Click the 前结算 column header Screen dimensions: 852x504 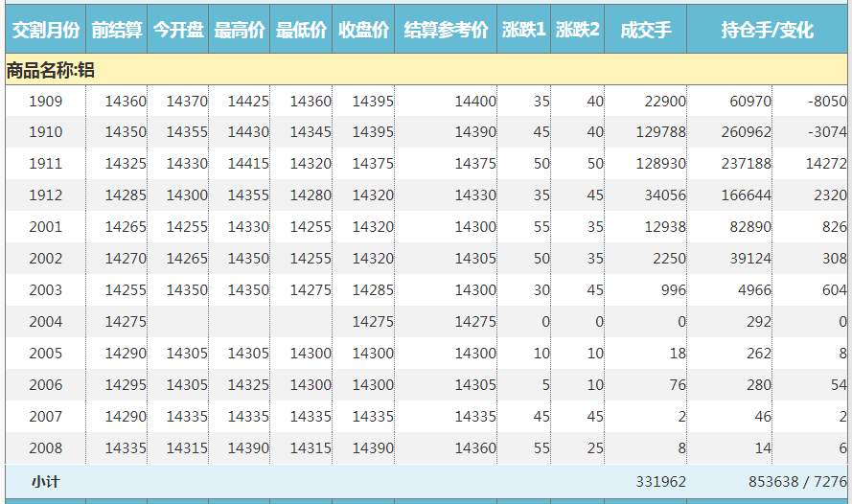(117, 31)
